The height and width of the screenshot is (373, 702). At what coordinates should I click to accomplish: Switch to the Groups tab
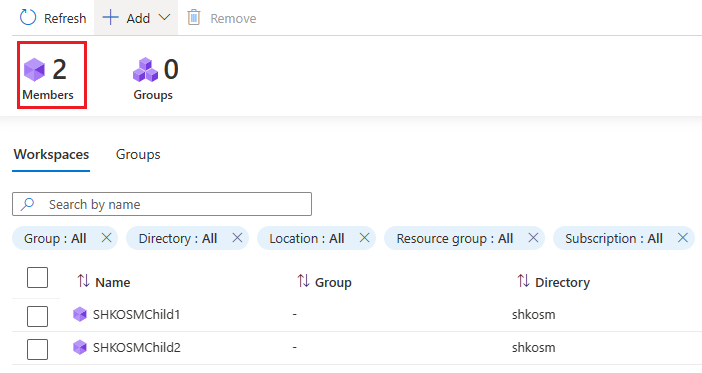[138, 154]
